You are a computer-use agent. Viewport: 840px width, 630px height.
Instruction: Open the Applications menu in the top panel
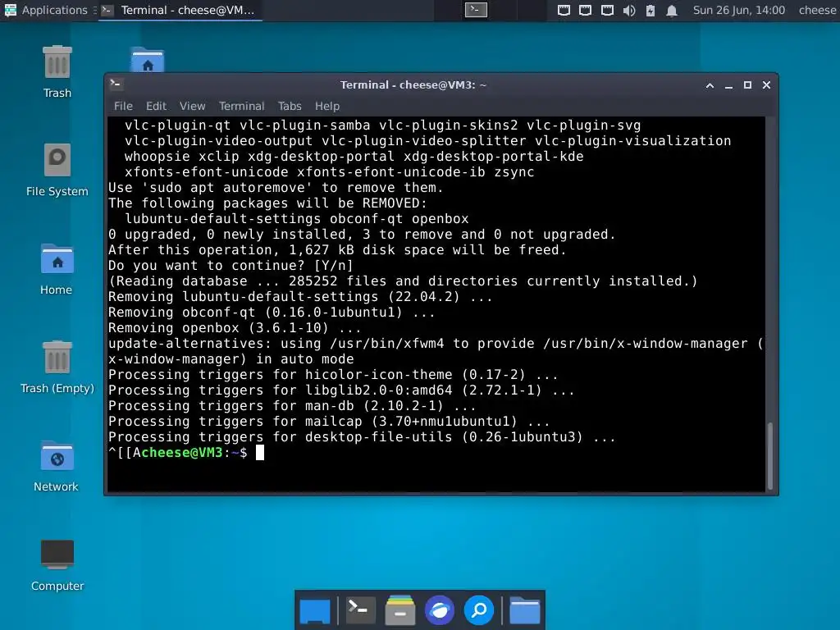coord(46,10)
